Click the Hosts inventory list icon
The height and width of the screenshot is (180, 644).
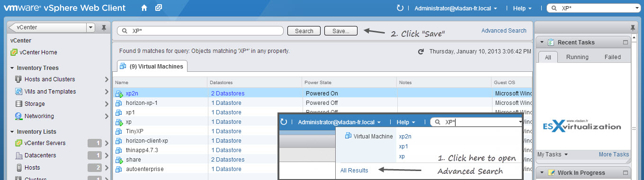tap(19, 168)
